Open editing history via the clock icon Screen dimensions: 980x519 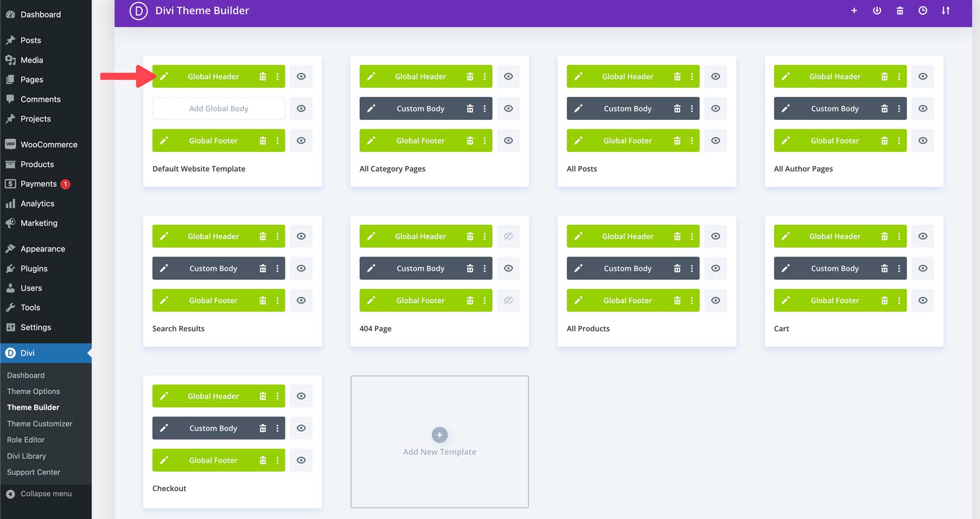(922, 10)
